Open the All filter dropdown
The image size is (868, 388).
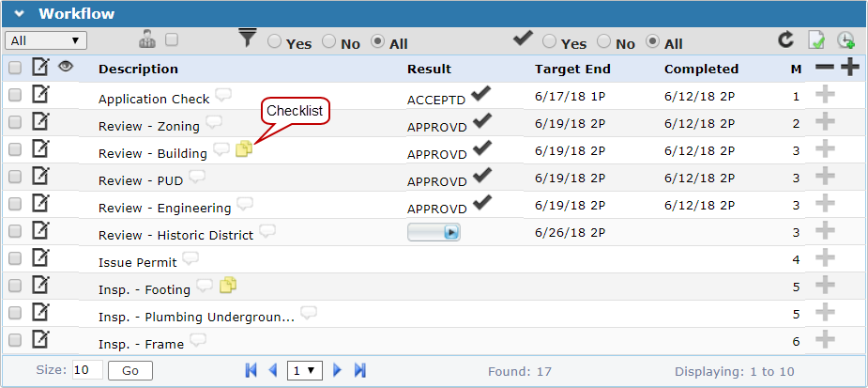pos(46,40)
